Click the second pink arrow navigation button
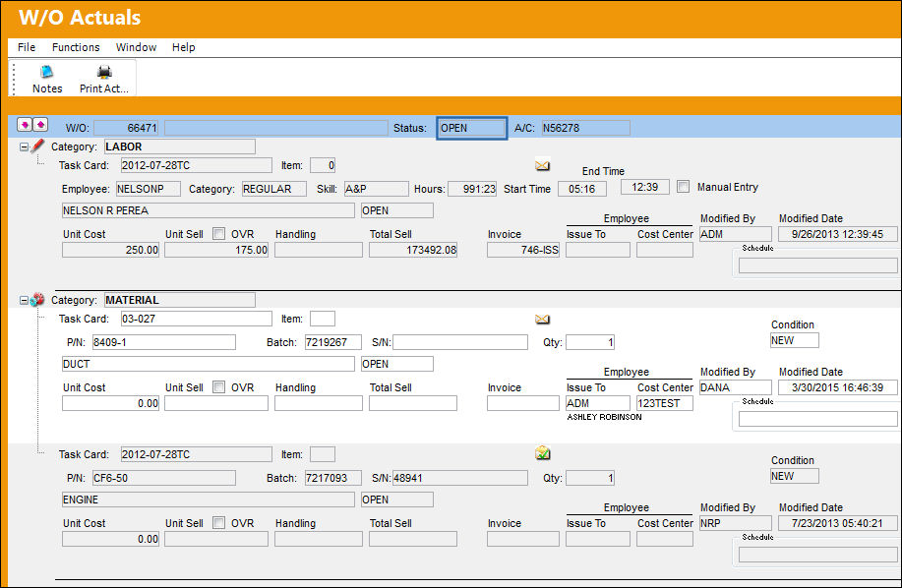902x588 pixels. (40, 125)
